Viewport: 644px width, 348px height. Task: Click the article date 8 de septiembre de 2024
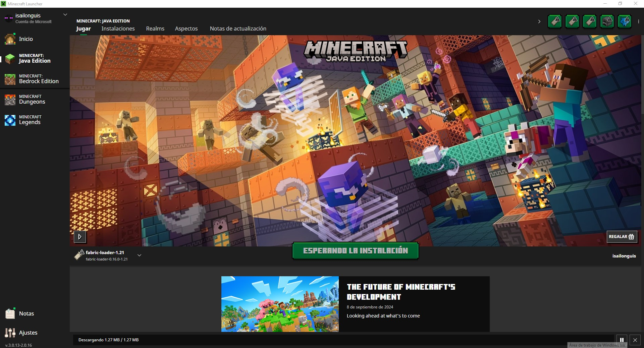tap(370, 307)
